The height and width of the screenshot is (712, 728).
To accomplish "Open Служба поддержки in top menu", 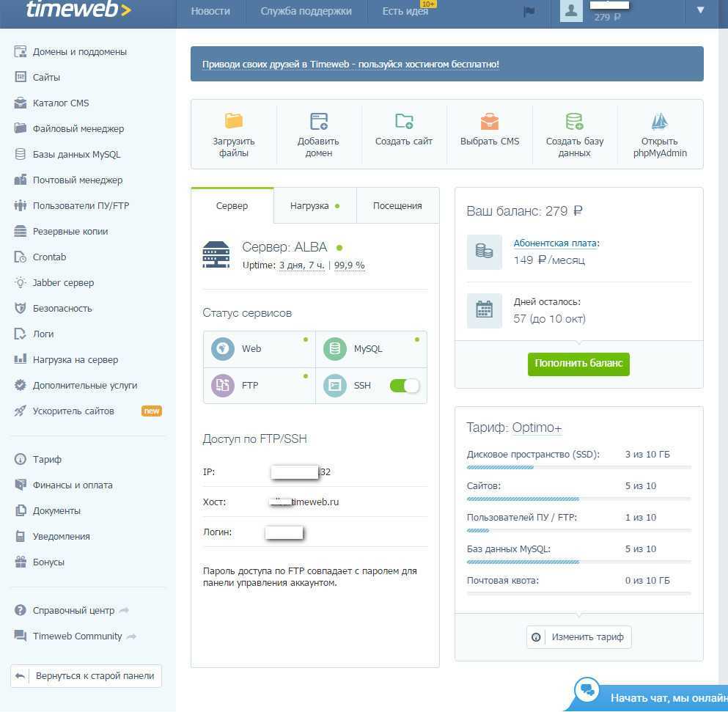I will pyautogui.click(x=306, y=11).
